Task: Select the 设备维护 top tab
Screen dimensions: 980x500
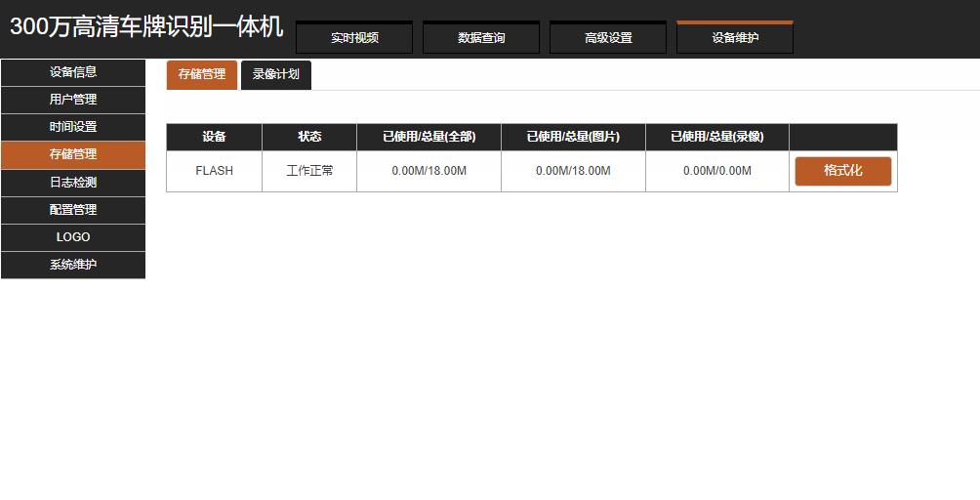Action: (735, 37)
